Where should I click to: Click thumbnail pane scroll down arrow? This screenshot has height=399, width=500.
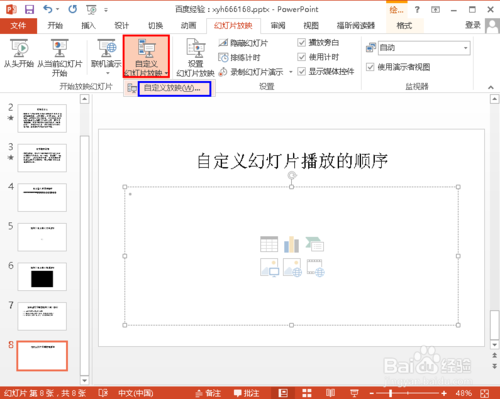85,380
